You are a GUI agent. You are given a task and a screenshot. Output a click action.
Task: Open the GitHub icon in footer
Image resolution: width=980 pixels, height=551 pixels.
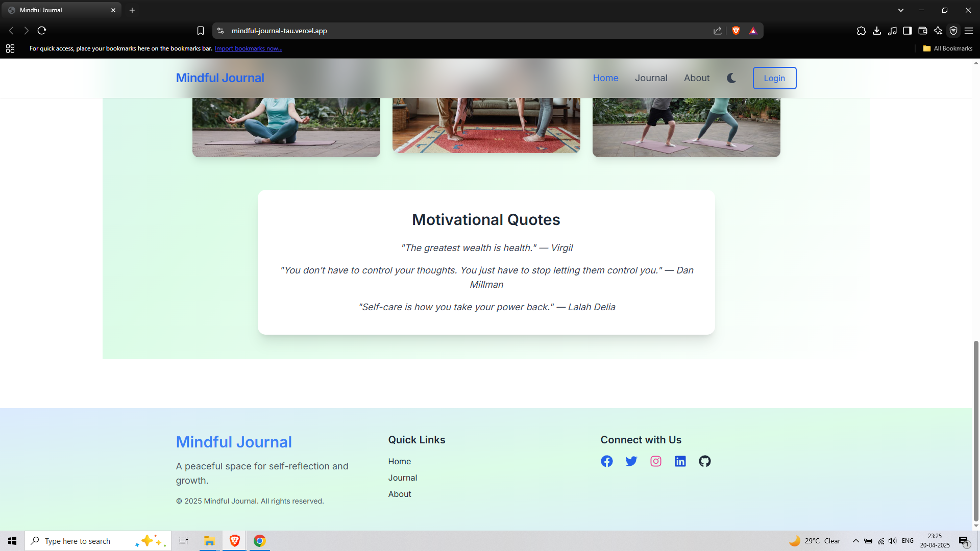[x=704, y=461]
